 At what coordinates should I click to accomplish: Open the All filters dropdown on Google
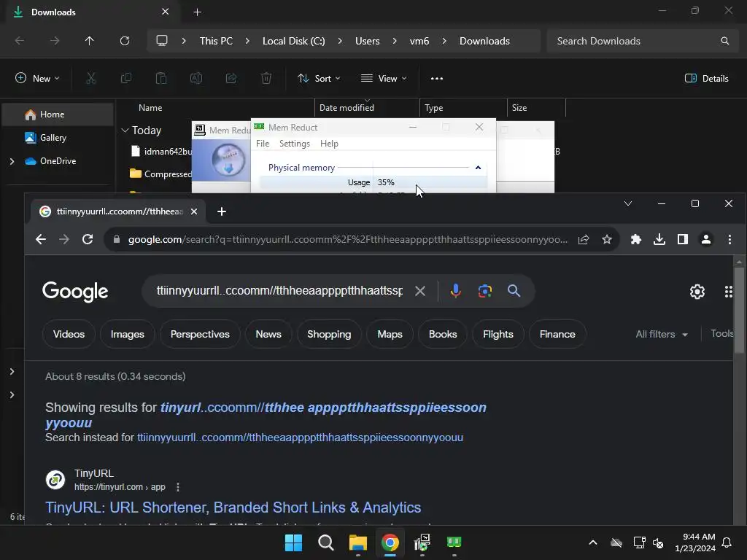click(662, 334)
